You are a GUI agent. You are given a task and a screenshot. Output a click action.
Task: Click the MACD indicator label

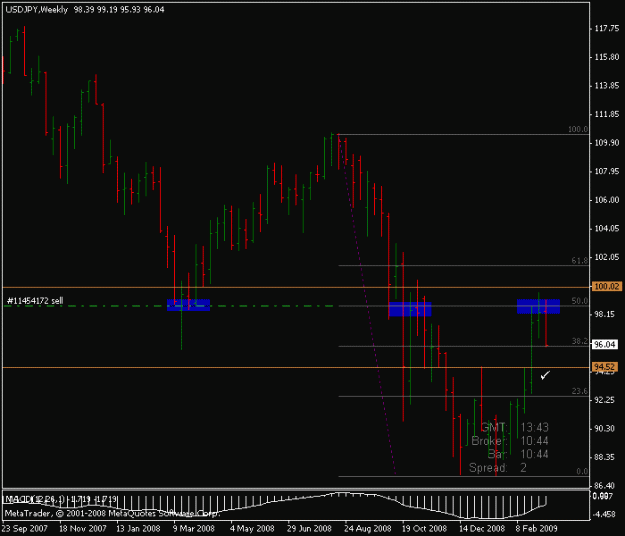tap(61, 499)
